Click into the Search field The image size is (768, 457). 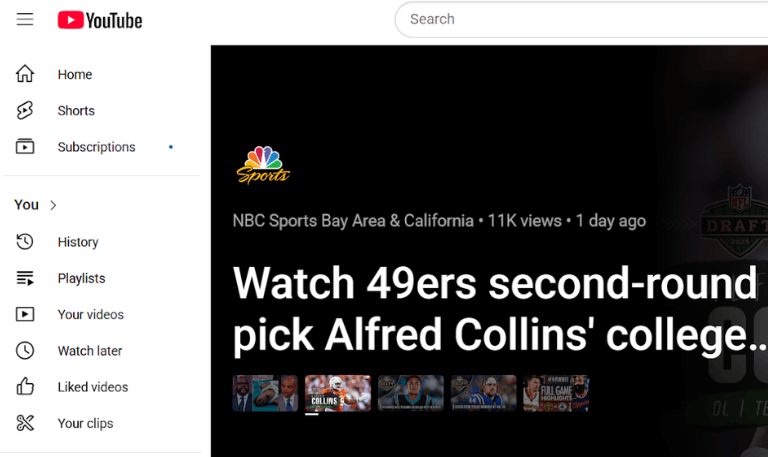[x=580, y=19]
